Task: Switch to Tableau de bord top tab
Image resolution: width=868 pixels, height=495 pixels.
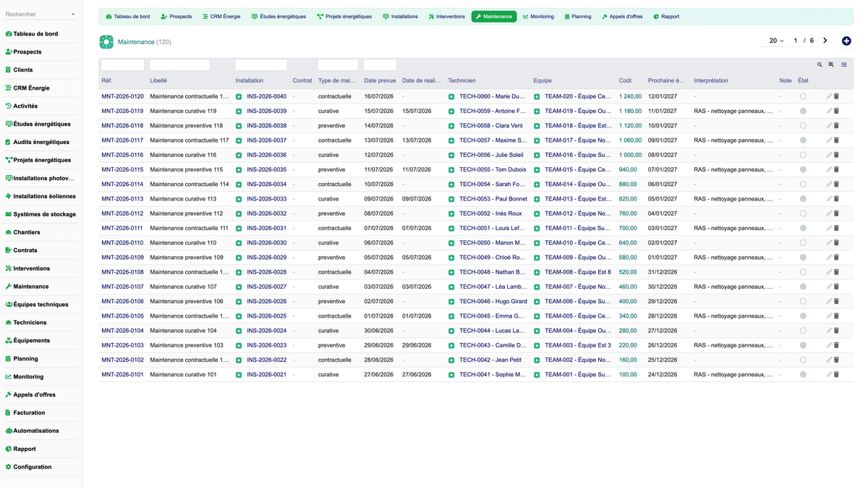Action: point(128,17)
